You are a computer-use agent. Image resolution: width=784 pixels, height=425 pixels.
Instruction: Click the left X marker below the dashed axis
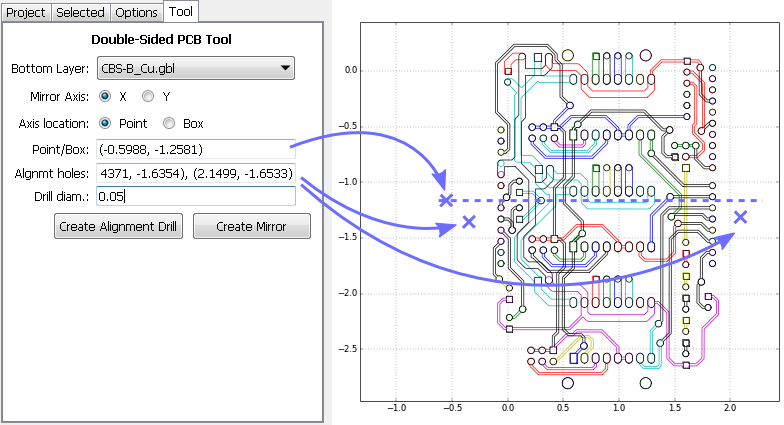click(x=468, y=221)
